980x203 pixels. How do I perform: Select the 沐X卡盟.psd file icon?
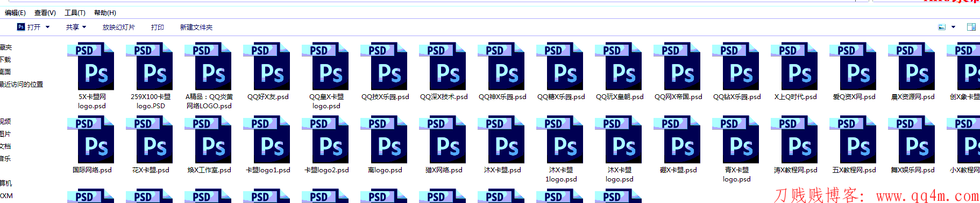[501, 139]
